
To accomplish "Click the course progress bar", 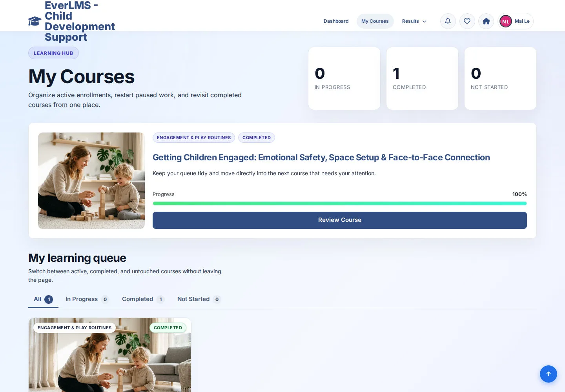I will 339,203.
